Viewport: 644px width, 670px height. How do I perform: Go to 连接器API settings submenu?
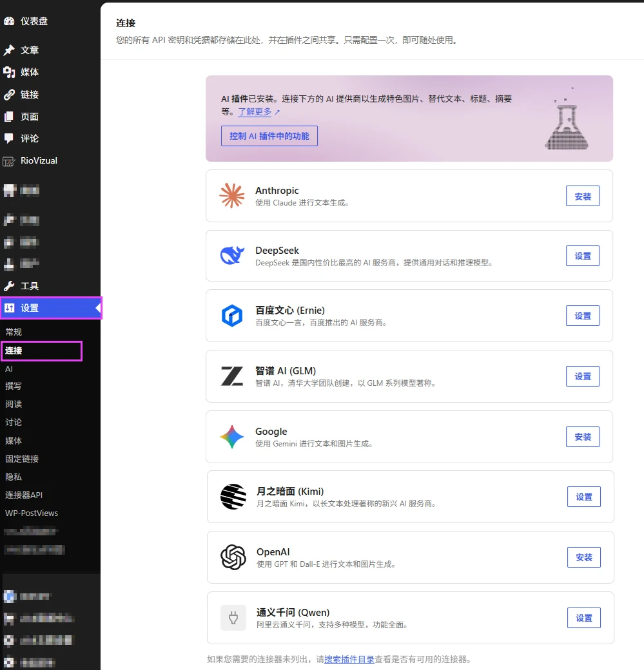24,495
